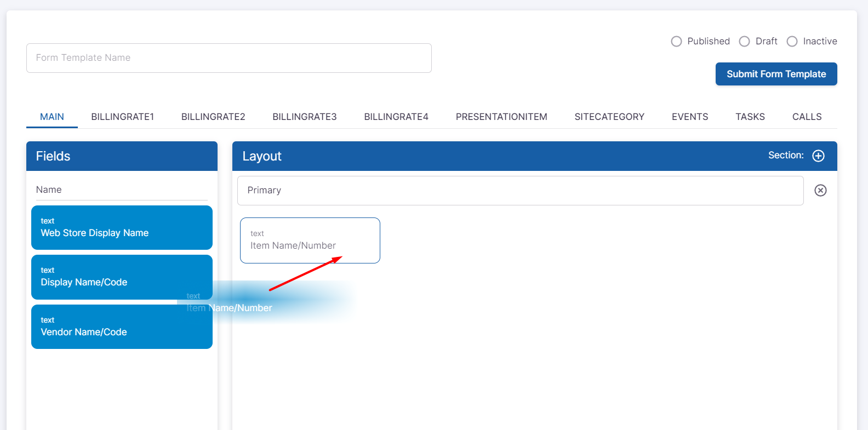Focus the Form Template Name field
Image resolution: width=868 pixels, height=430 pixels.
point(229,58)
